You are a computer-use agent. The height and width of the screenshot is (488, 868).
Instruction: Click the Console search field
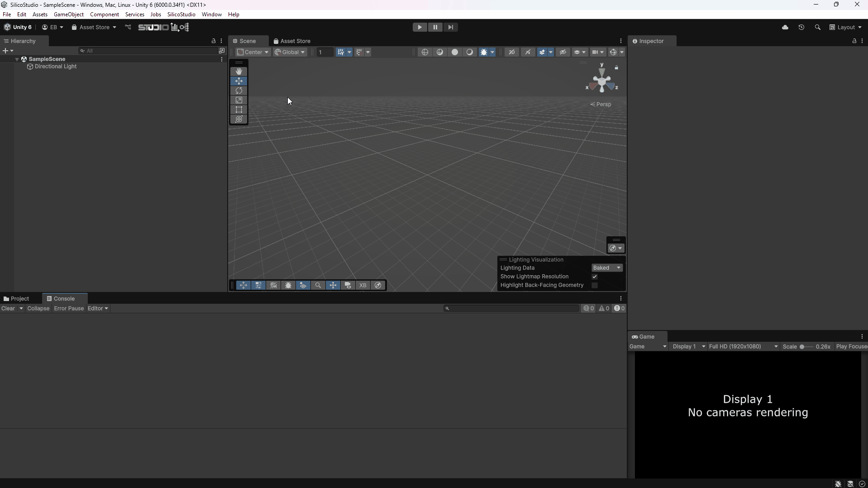click(x=511, y=308)
